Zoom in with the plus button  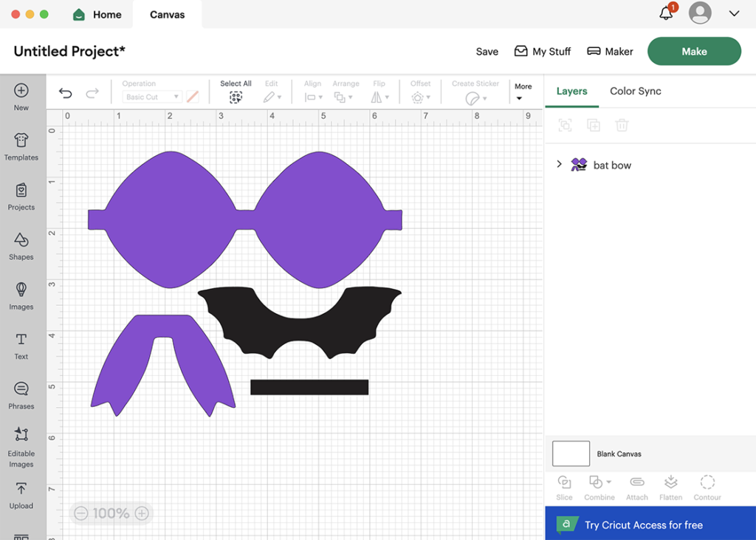[x=142, y=513]
